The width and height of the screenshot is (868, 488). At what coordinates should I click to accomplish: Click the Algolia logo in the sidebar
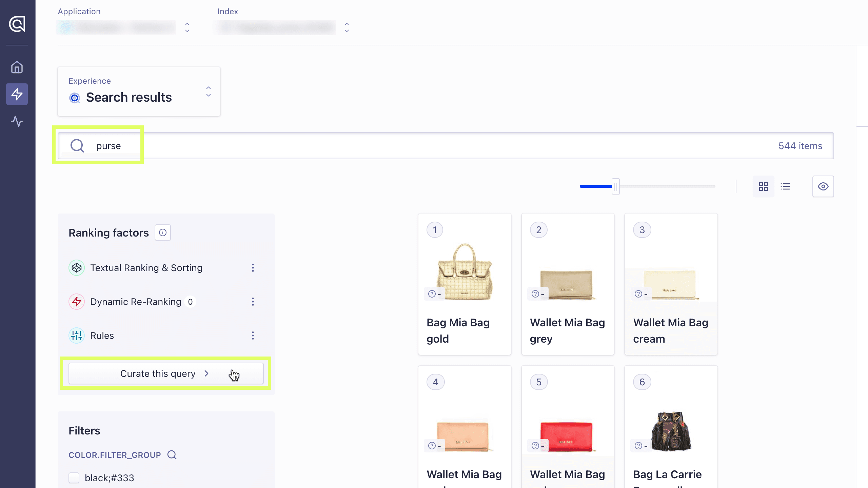point(17,24)
